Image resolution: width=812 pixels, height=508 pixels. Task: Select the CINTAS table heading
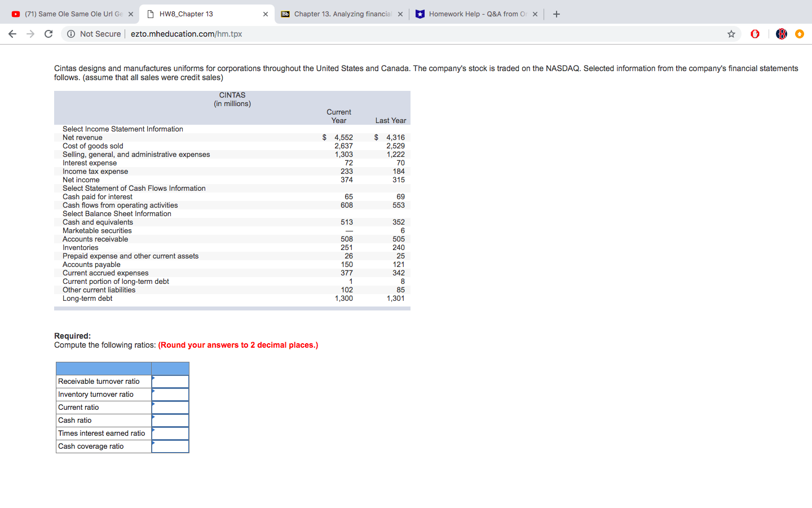point(232,95)
